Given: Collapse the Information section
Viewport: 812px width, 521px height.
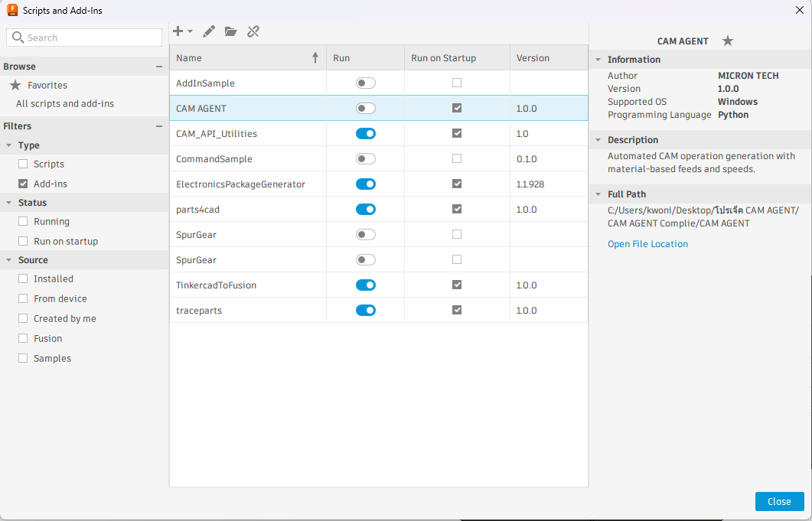Looking at the screenshot, I should (x=598, y=60).
